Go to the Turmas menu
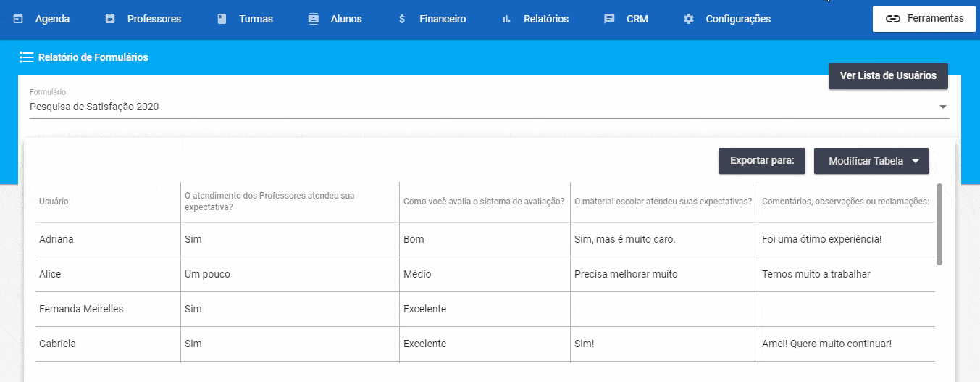Screen dimensions: 980x382 245,20
